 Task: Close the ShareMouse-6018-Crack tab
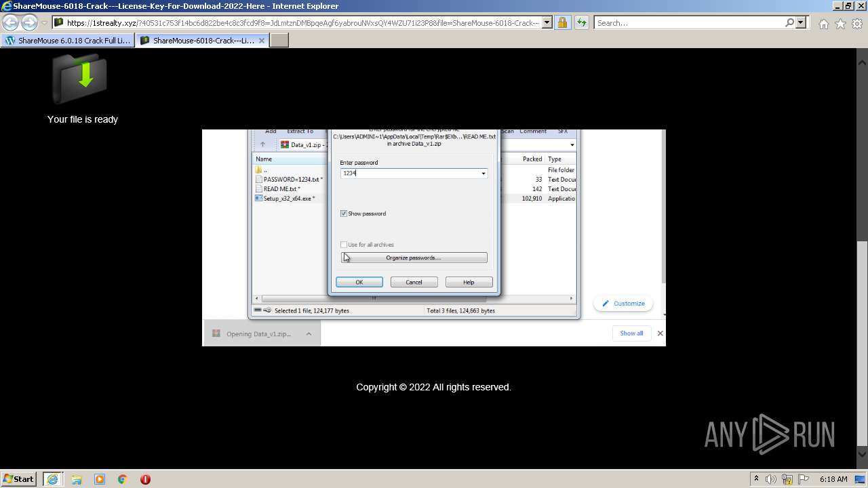click(262, 41)
